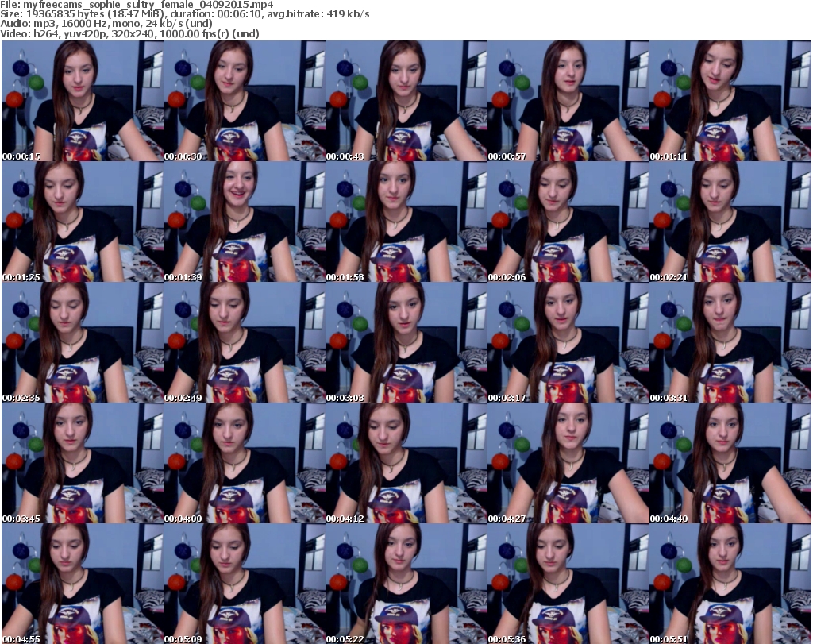Image resolution: width=813 pixels, height=644 pixels.
Task: Pick the 00:01:11 frame thumbnail
Action: pos(730,101)
